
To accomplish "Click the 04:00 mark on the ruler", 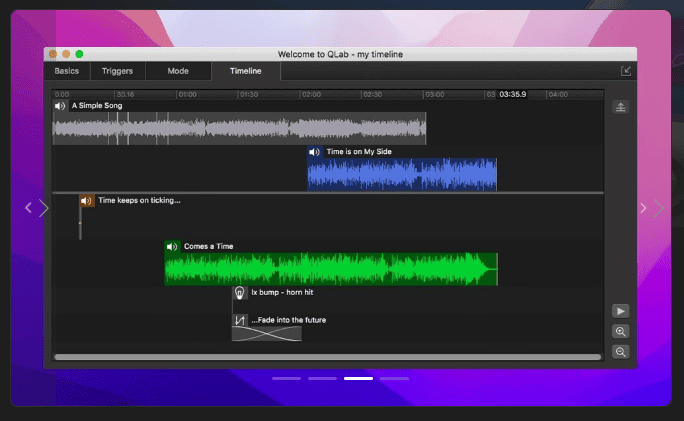I will coord(558,94).
